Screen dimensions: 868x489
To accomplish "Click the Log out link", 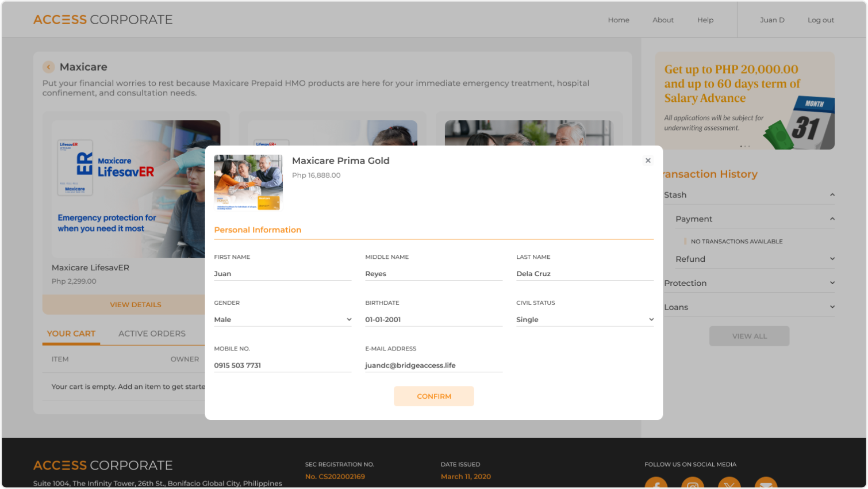I will click(820, 20).
